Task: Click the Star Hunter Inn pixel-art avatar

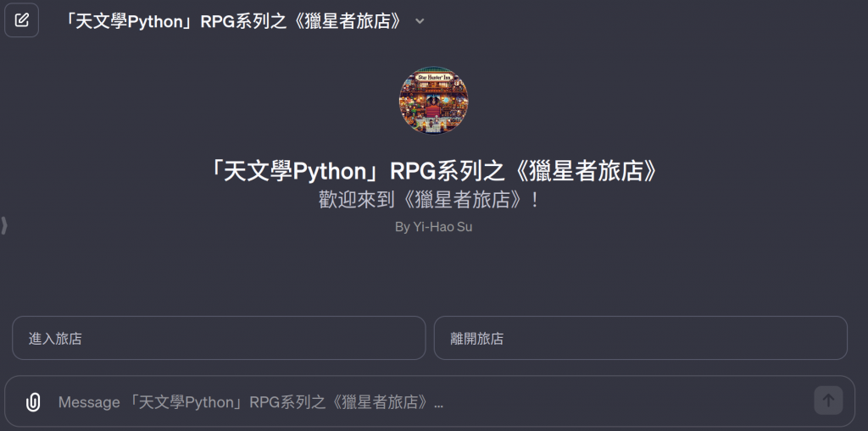Action: [x=433, y=100]
